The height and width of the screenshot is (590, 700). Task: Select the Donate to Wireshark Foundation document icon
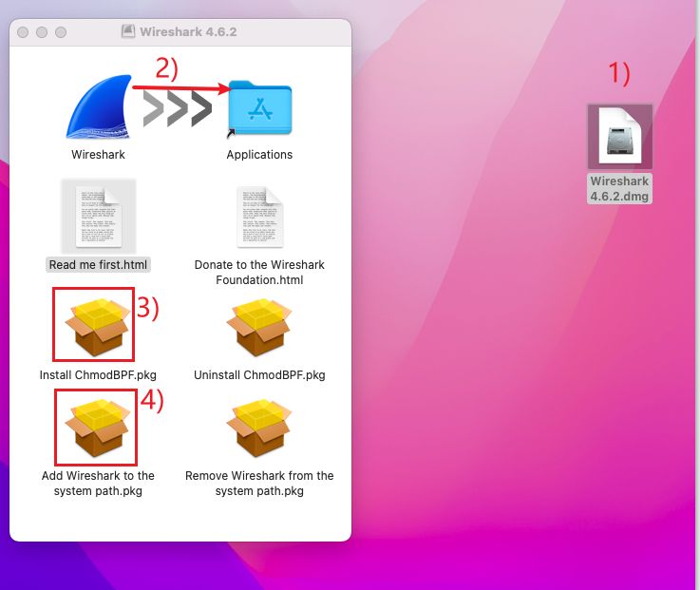pos(259,217)
